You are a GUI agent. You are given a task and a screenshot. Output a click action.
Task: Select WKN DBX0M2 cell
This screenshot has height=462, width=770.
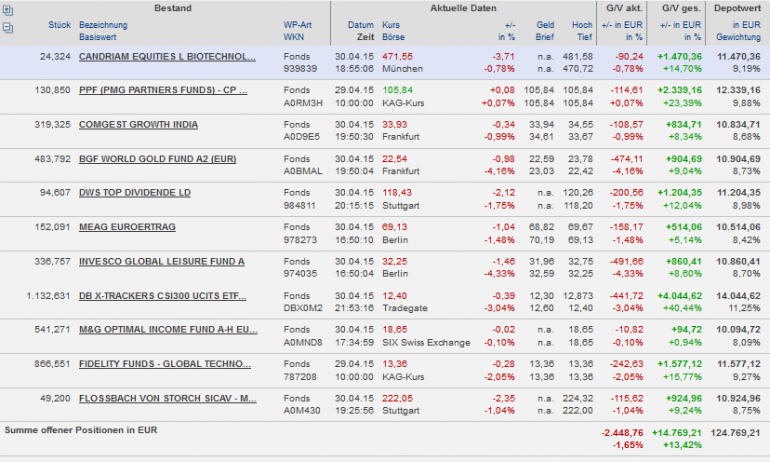[x=303, y=308]
